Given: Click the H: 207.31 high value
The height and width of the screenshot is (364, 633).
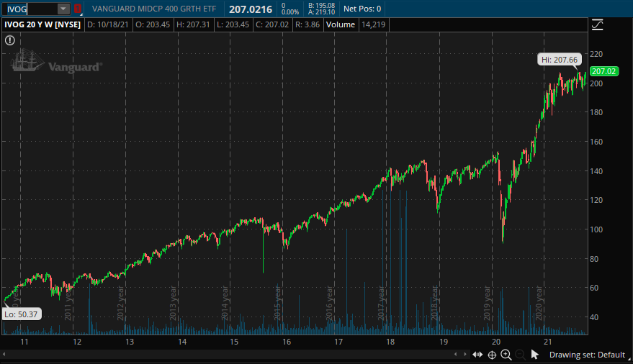Looking at the screenshot, I should (193, 24).
